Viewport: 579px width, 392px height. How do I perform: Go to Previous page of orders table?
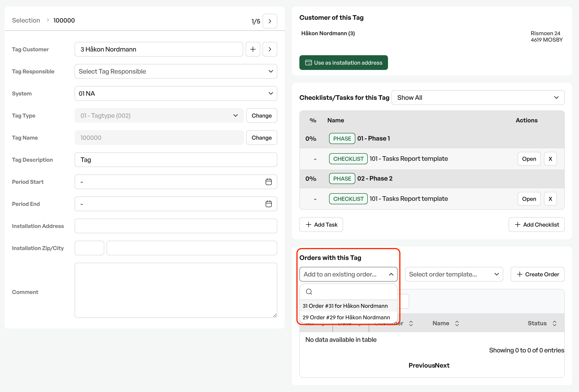[x=422, y=365]
